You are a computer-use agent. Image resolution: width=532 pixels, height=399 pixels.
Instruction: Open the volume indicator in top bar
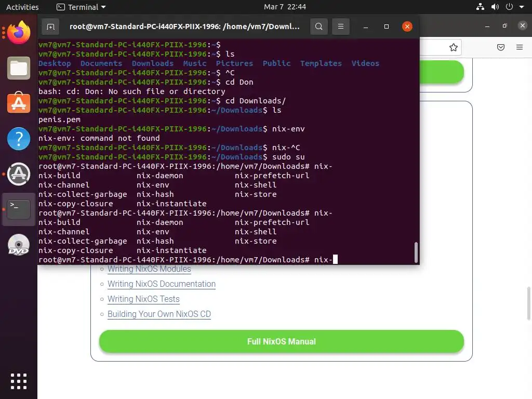coord(495,7)
